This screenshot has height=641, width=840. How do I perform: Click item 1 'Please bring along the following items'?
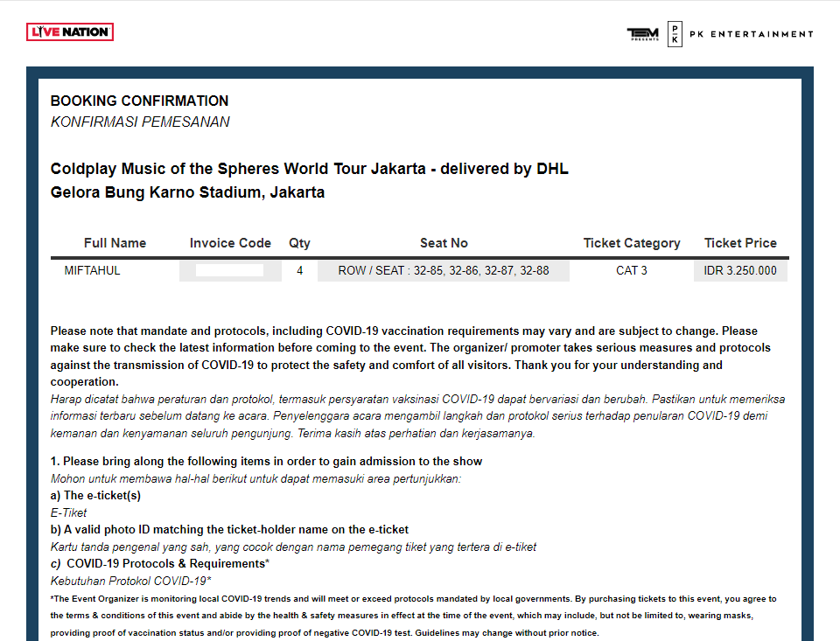266,462
